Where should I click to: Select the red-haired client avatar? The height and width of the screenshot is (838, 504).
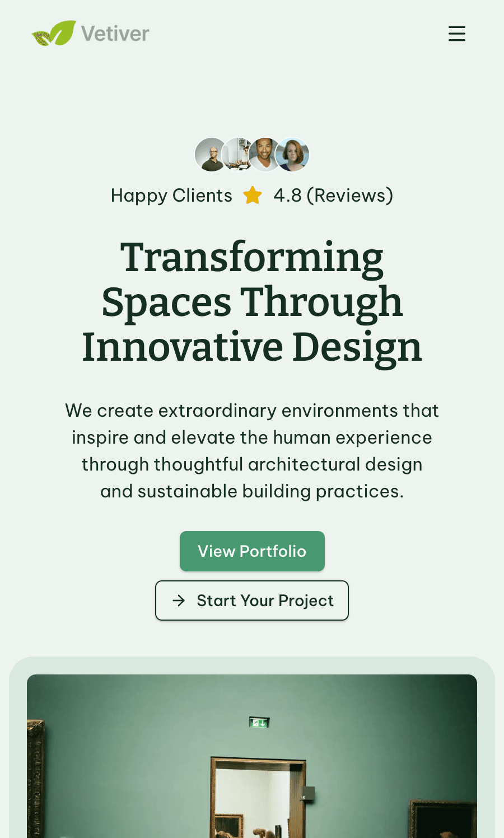(293, 155)
